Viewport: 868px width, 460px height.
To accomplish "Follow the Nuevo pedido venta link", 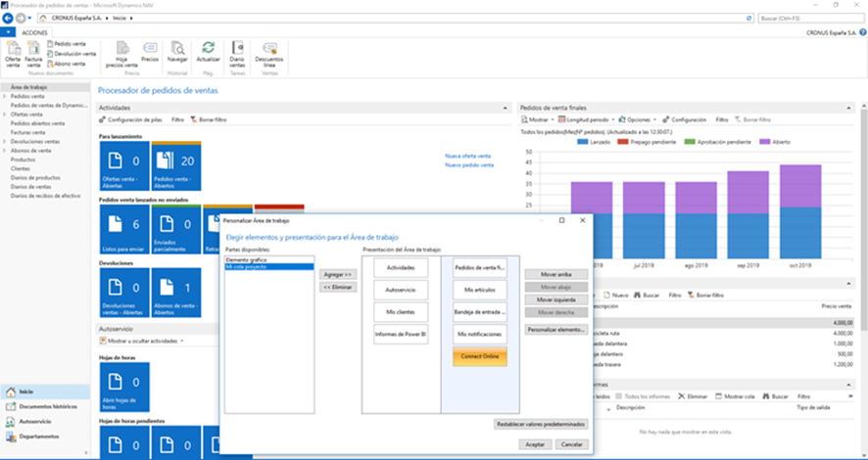I will [x=469, y=164].
